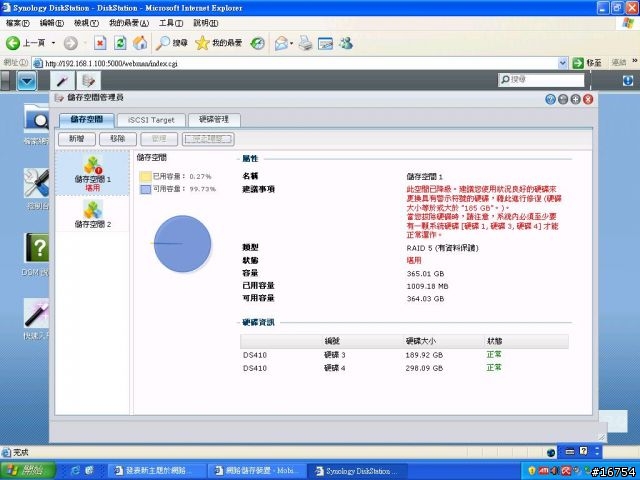Open the 我的最愛(A) menu
Screen dimensions: 640x480
click(129, 23)
